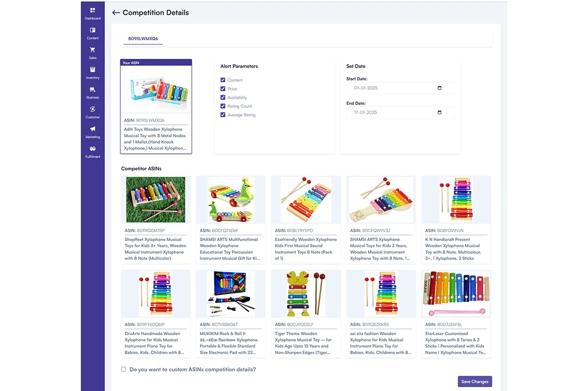Select the Fulfillment truck icon

pos(93,149)
